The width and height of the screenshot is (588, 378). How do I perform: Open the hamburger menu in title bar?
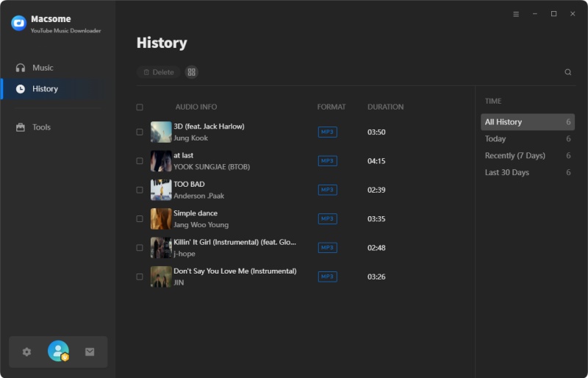[516, 14]
